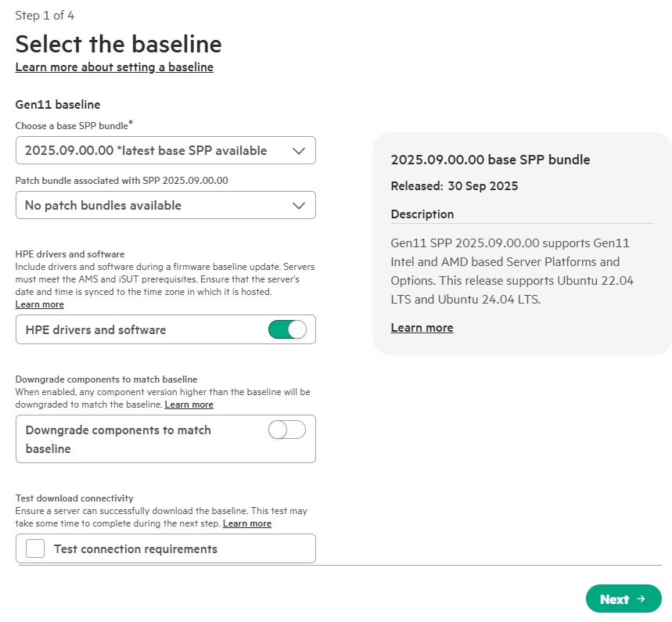672x622 pixels.
Task: Click Learn more in SPP bundle description panel
Action: pos(422,328)
